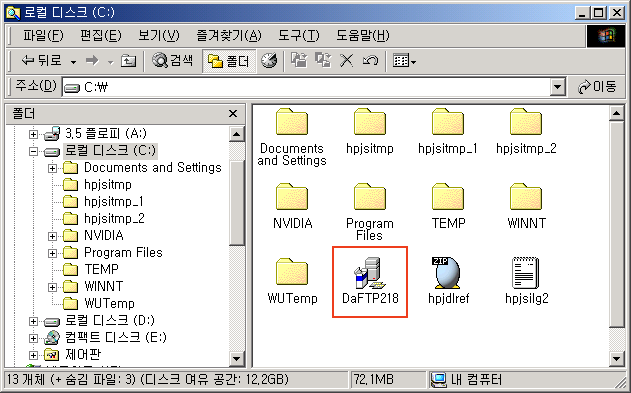This screenshot has width=631, height=393.
Task: Expand the 로컬 디스크 (D:) node
Action: (x=33, y=321)
